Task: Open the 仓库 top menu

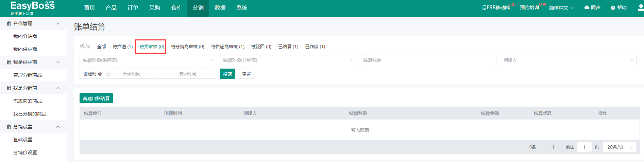Action: click(176, 8)
